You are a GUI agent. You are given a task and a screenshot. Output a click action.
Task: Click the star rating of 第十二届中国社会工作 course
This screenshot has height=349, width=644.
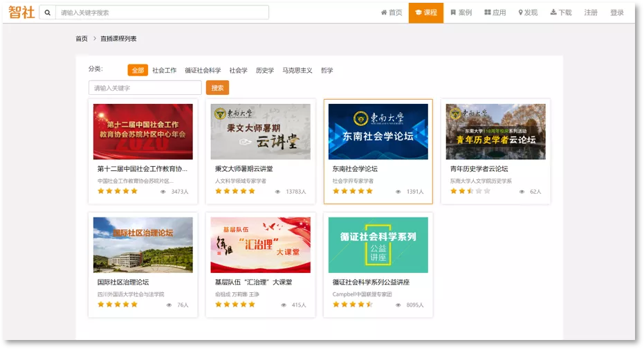pyautogui.click(x=118, y=191)
